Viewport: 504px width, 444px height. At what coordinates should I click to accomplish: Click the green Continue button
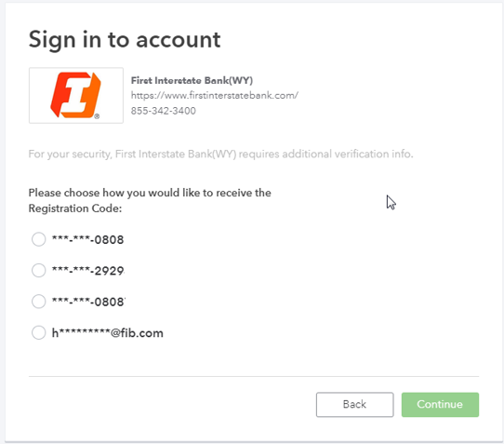click(440, 404)
